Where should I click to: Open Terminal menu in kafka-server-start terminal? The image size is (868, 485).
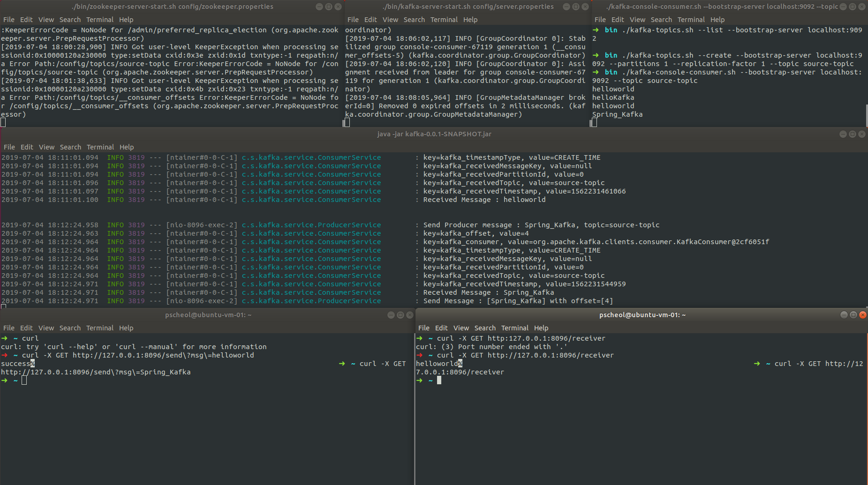pos(444,20)
